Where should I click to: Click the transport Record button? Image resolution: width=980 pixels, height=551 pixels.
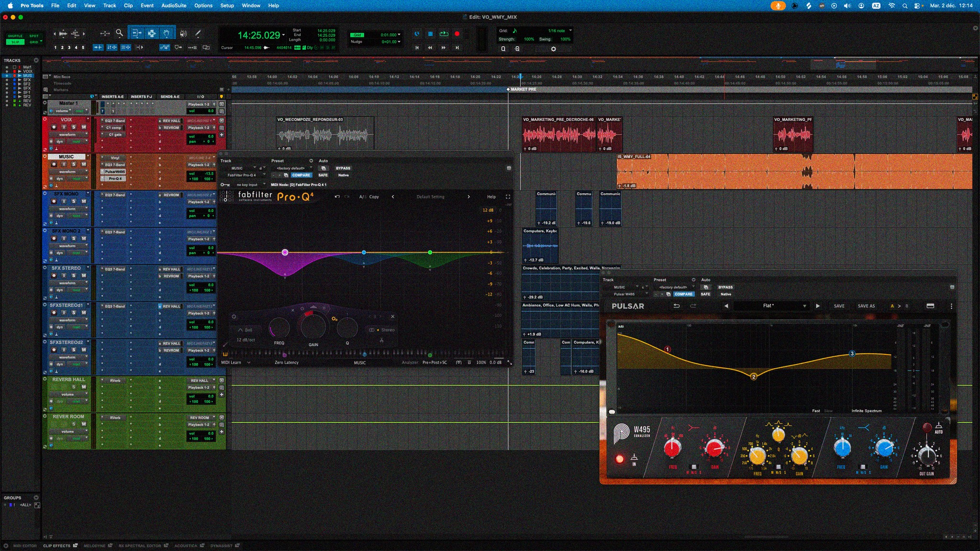click(457, 34)
